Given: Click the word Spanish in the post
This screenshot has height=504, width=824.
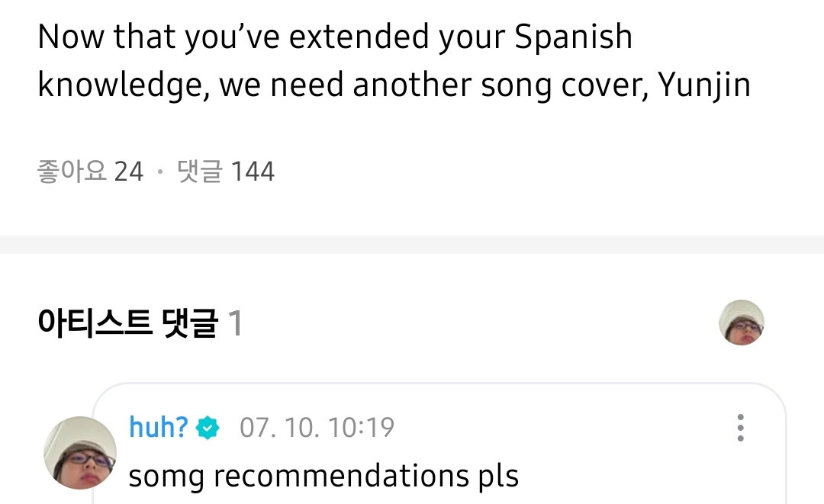Looking at the screenshot, I should pyautogui.click(x=573, y=37).
